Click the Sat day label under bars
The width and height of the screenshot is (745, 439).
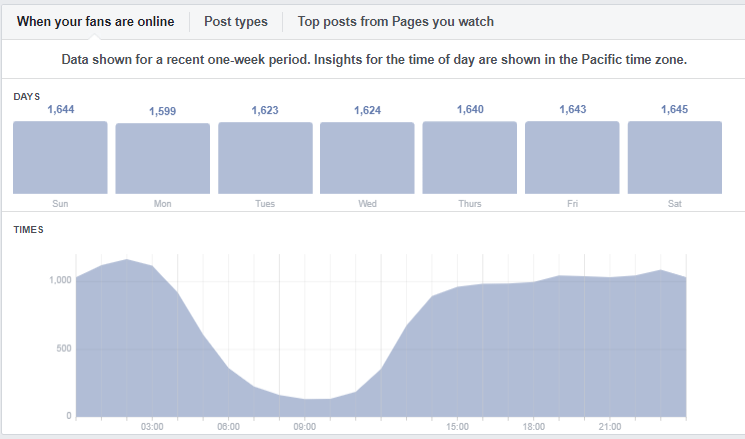click(675, 204)
